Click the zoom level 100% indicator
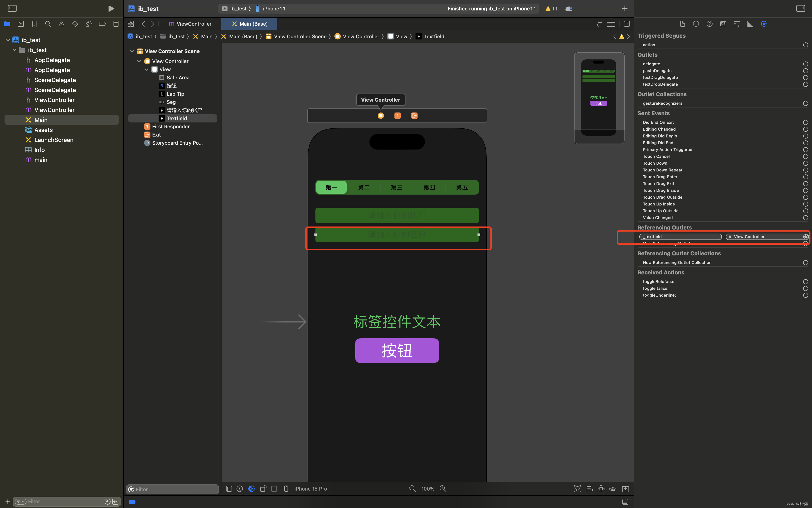The image size is (812, 508). 428,489
